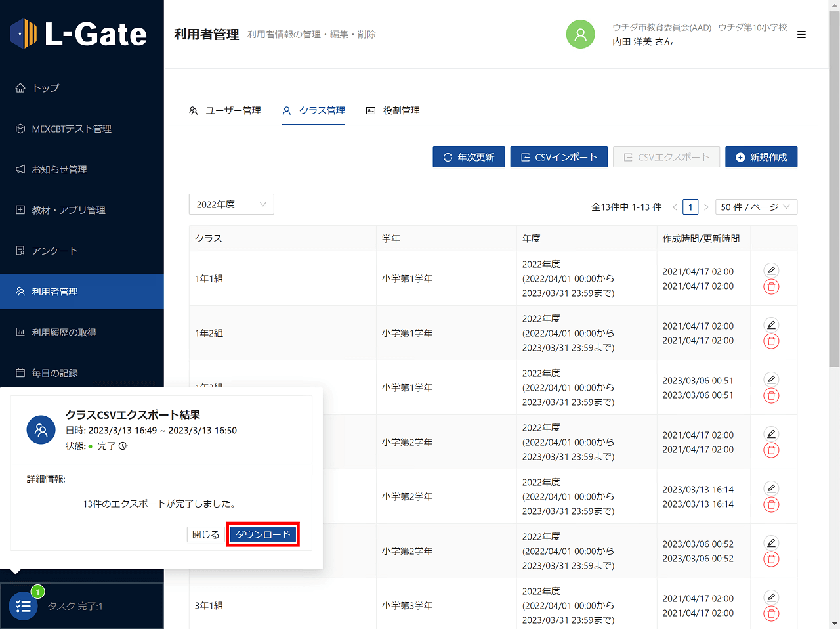Open 教材・アプリ管理 sidebar entry
The image size is (840, 629).
click(82, 210)
